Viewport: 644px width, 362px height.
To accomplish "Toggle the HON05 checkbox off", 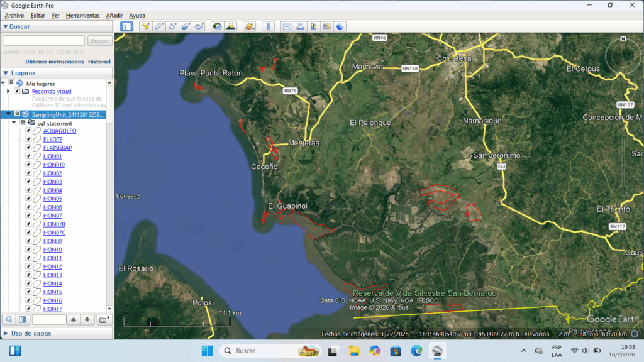I will tap(28, 199).
